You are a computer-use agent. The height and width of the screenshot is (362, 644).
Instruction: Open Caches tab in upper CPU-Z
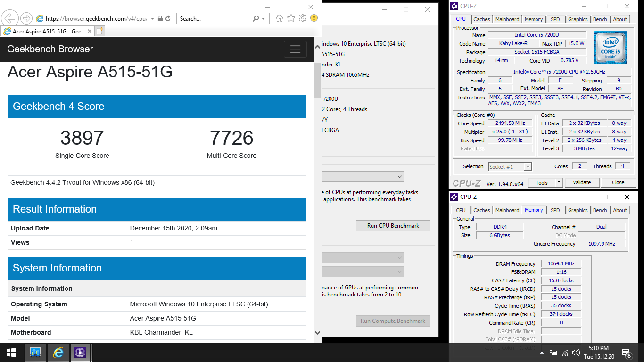click(481, 19)
